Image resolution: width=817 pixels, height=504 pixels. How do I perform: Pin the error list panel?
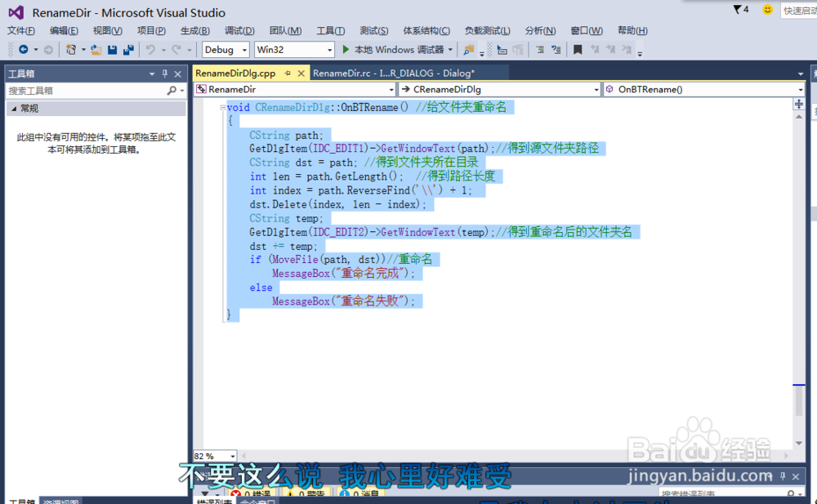782,476
